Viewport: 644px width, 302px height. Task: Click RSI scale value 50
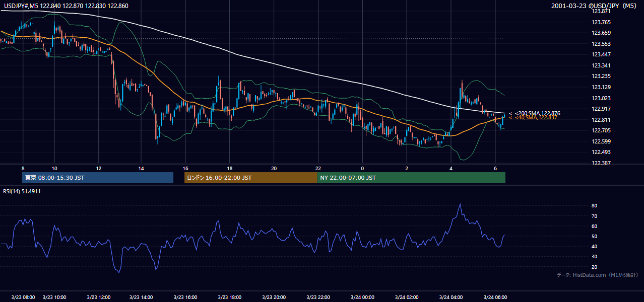[595, 236]
